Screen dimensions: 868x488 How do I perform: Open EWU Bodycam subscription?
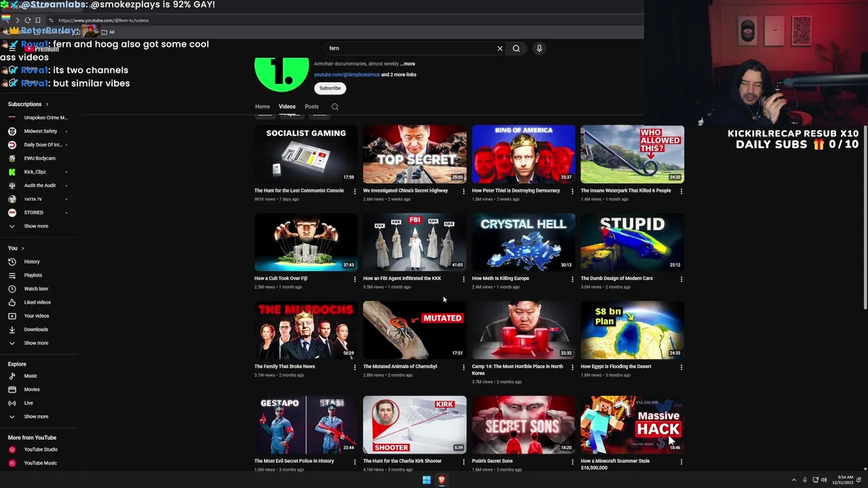click(39, 159)
